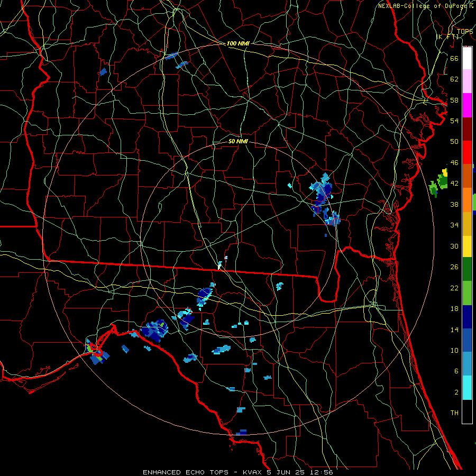The image size is (476, 476).
Task: Click the "KVAX" station ID in the caption
Action: pyautogui.click(x=253, y=472)
